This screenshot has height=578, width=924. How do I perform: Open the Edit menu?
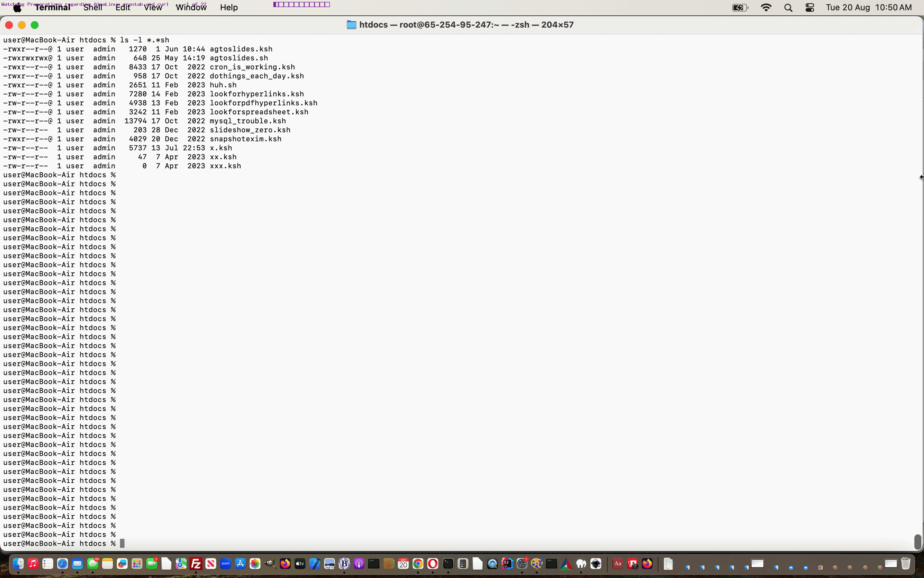pyautogui.click(x=123, y=8)
